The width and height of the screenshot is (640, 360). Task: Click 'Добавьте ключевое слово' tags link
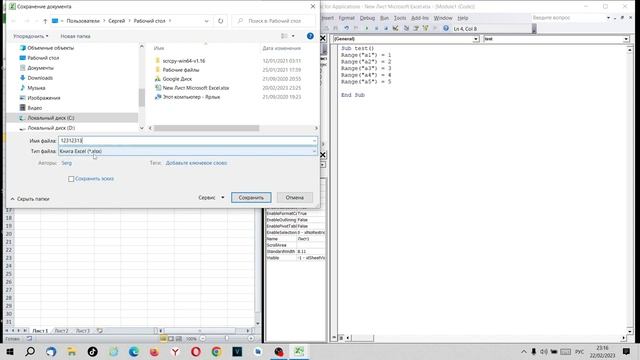tap(196, 163)
